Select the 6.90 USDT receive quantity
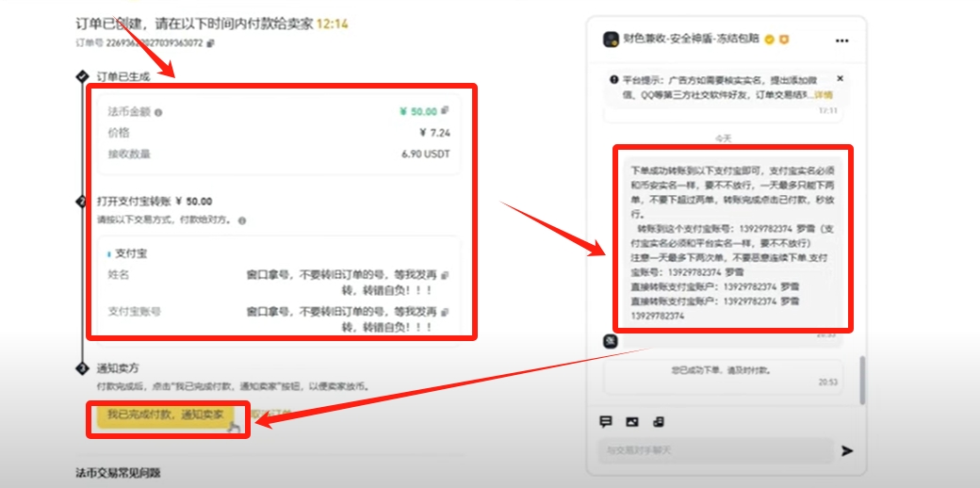The height and width of the screenshot is (488, 980). [426, 155]
